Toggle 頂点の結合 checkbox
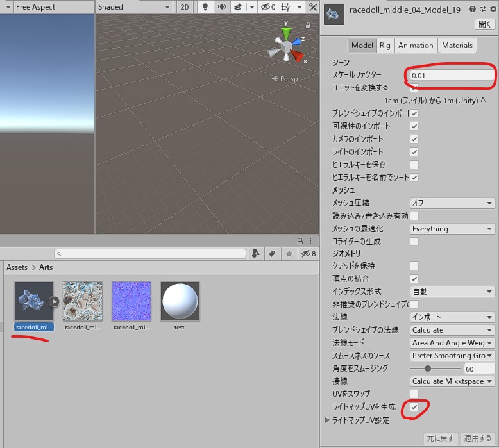Viewport: 499px width, 448px height. point(414,279)
